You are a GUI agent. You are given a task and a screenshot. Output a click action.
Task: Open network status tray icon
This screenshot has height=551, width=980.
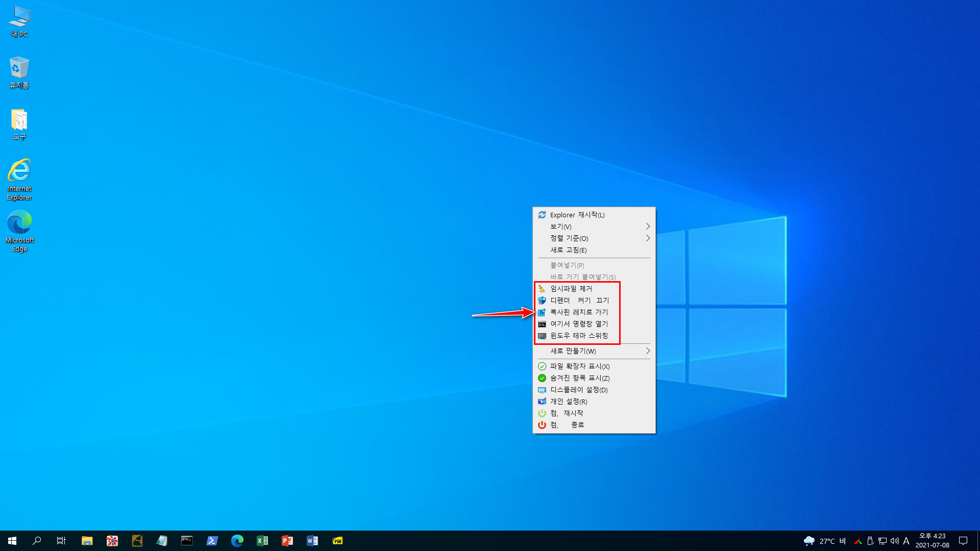[x=883, y=541]
